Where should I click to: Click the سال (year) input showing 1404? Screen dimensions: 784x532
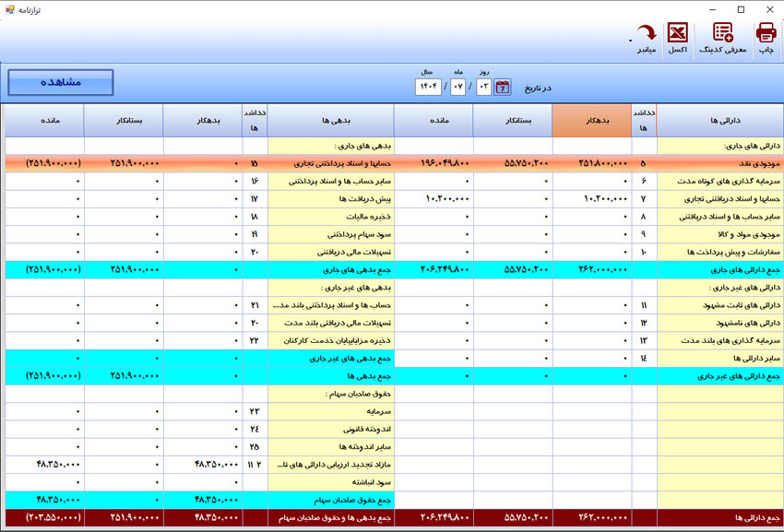430,85
